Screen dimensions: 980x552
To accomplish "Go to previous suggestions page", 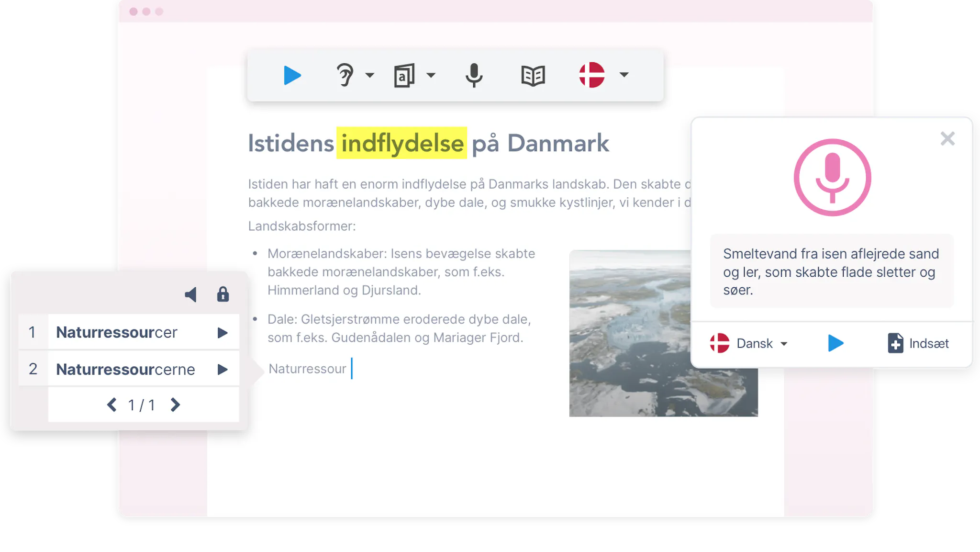I will [x=111, y=405].
